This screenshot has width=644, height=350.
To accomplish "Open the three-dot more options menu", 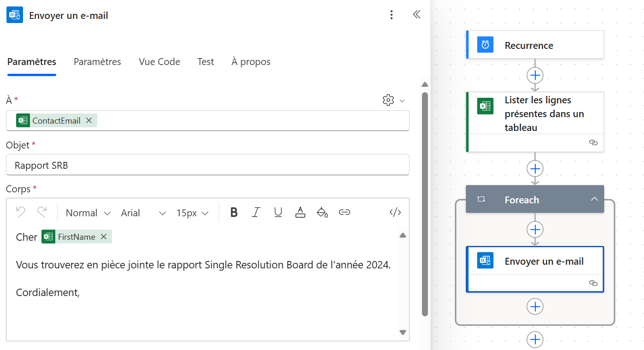I will 392,15.
